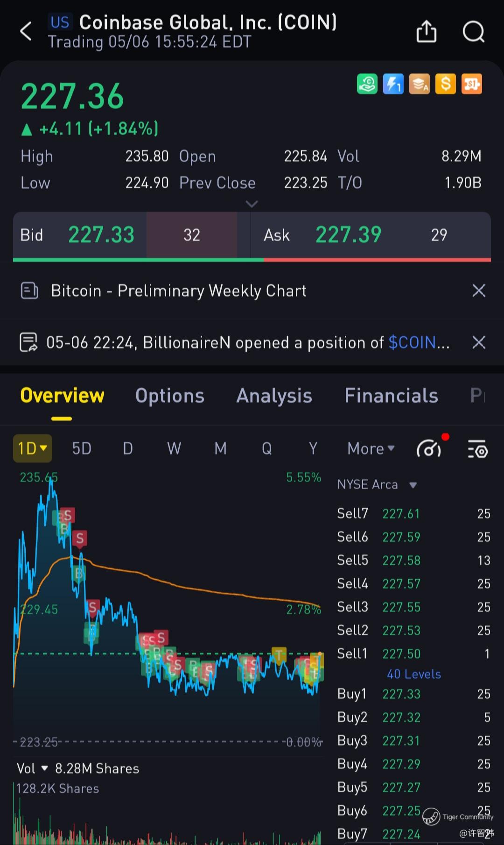Open the More timeframes dropdown
Image resolution: width=504 pixels, height=845 pixels.
tap(371, 448)
